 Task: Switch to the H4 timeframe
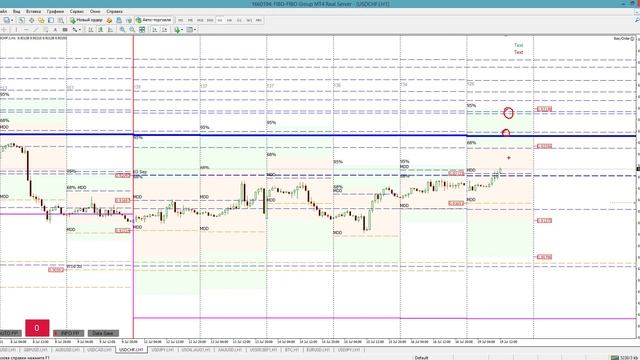[229, 20]
